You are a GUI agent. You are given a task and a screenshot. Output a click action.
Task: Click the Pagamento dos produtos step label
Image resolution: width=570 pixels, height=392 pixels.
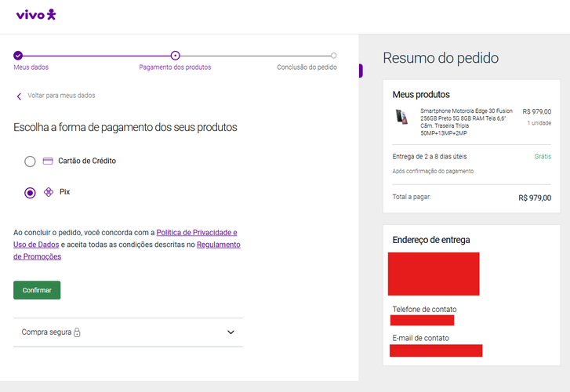[x=175, y=67]
